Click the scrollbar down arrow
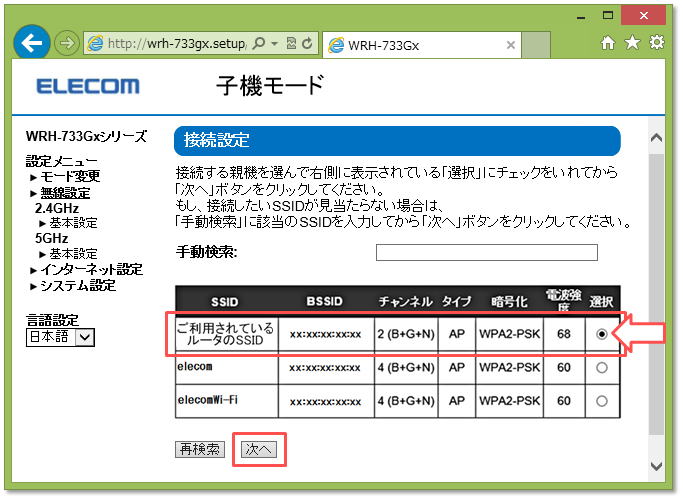This screenshot has width=683, height=500. [656, 466]
